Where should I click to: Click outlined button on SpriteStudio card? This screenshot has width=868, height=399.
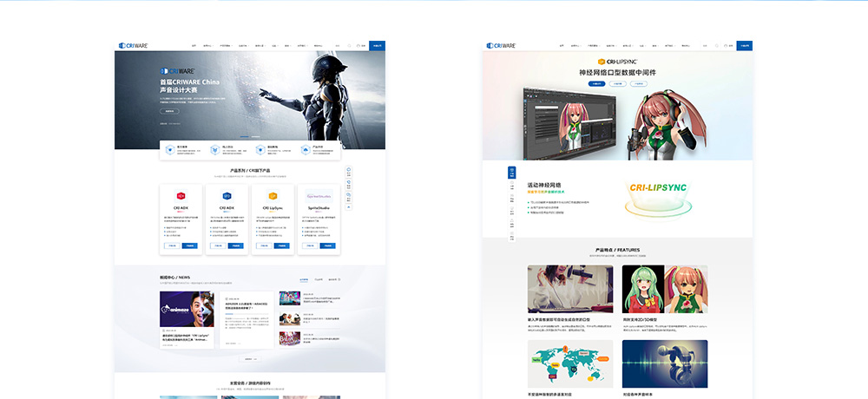click(311, 245)
